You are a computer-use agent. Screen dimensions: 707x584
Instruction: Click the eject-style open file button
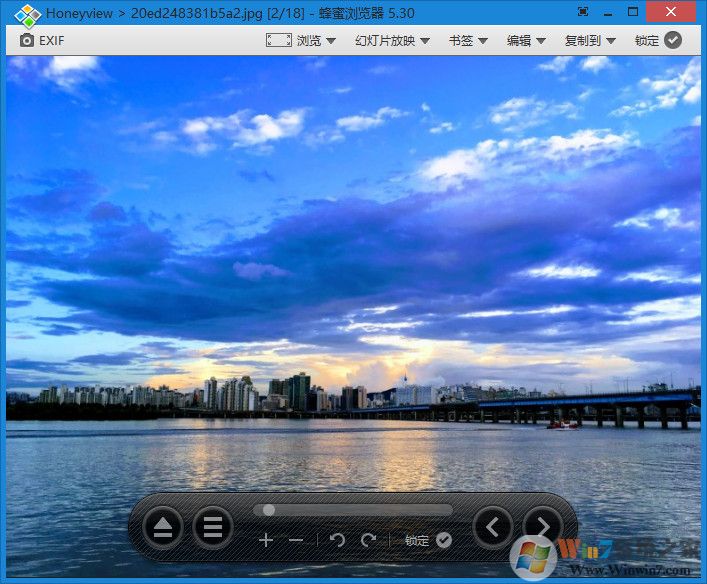click(163, 527)
